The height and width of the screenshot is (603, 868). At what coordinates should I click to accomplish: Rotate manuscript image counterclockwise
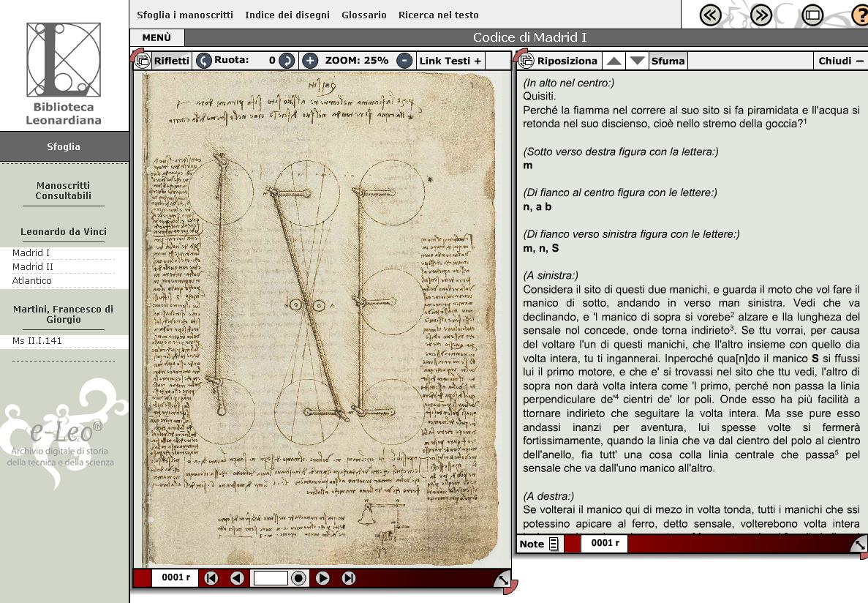coord(204,61)
